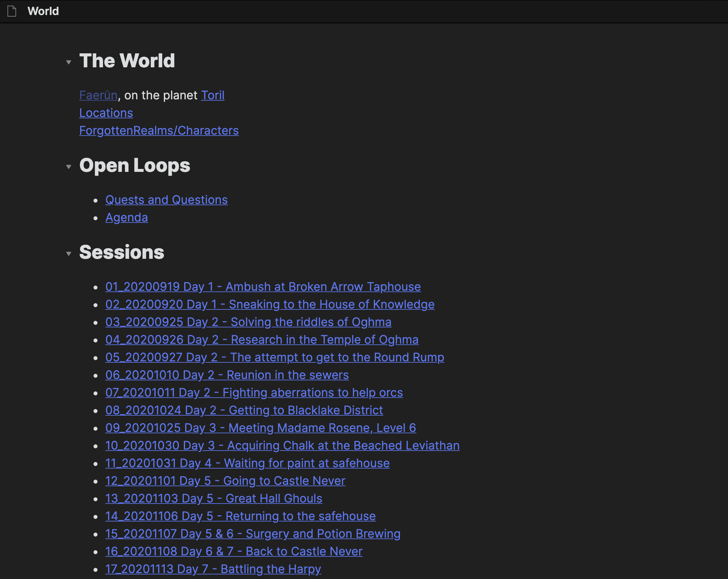
Task: Follow the Locations link
Action: coord(106,113)
